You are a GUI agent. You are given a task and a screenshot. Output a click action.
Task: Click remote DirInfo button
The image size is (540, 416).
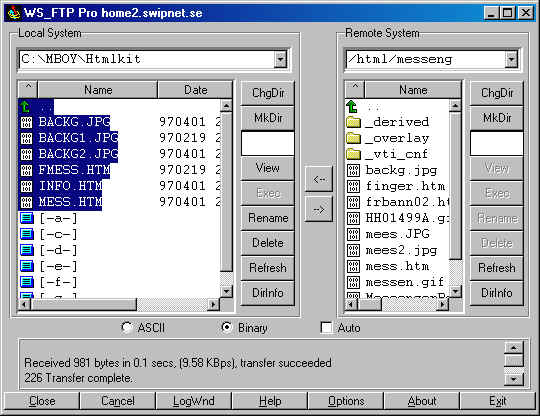tap(497, 293)
